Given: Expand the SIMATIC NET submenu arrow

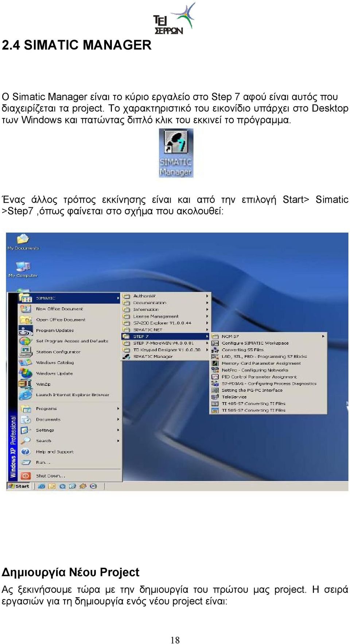Looking at the screenshot, I should point(207,330).
